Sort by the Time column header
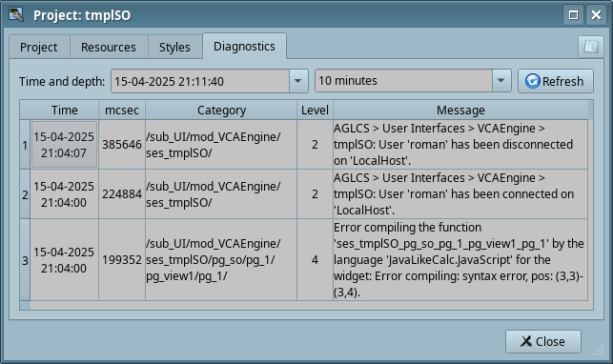Image resolution: width=613 pixels, height=364 pixels. [x=65, y=111]
